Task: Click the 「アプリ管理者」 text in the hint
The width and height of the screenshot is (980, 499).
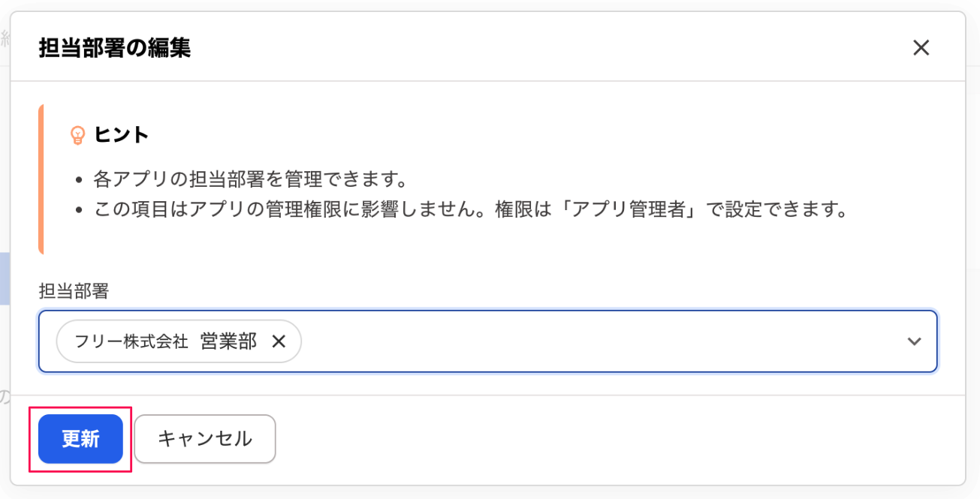Action: 629,209
